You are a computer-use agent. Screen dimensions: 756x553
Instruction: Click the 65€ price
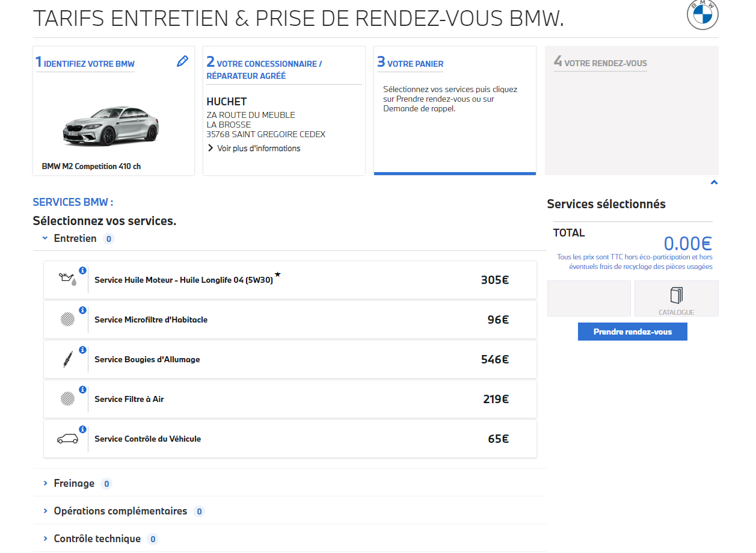499,439
